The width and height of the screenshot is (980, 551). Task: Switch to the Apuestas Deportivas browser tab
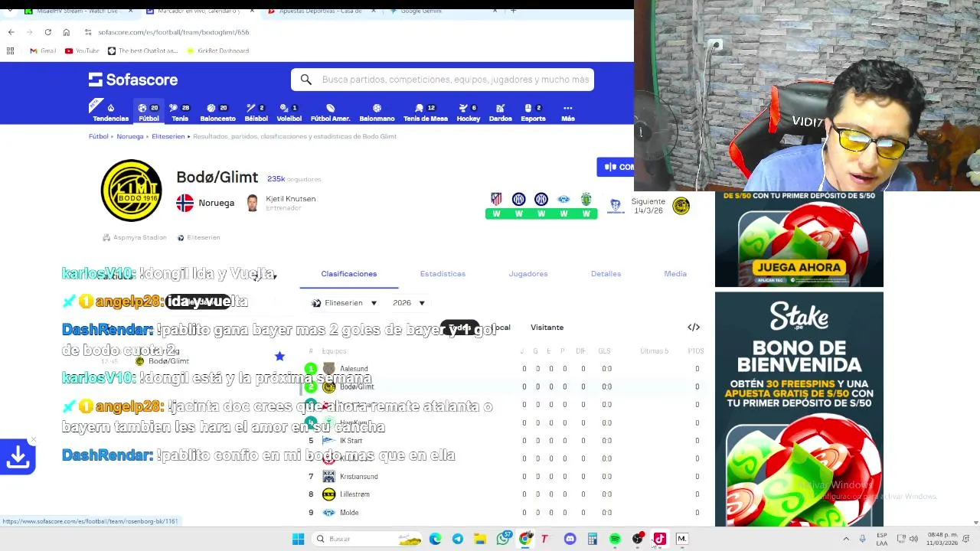click(320, 11)
